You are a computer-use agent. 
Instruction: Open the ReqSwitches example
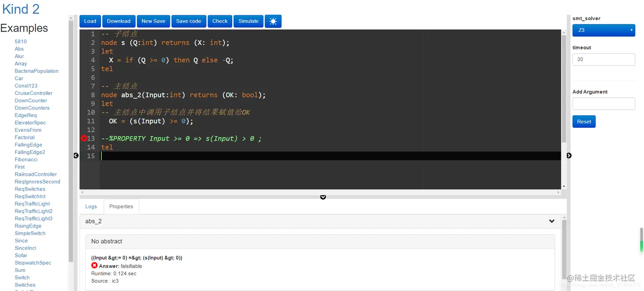(x=30, y=189)
